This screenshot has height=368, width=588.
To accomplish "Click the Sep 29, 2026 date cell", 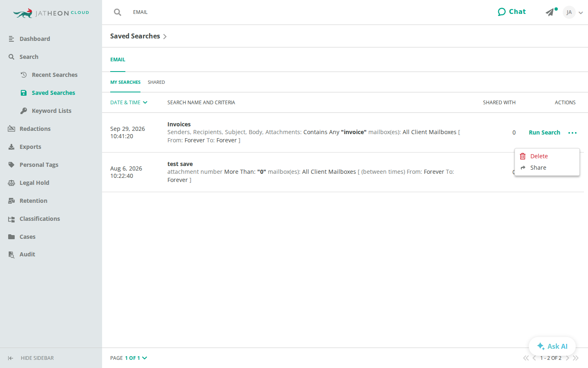I will [x=127, y=132].
